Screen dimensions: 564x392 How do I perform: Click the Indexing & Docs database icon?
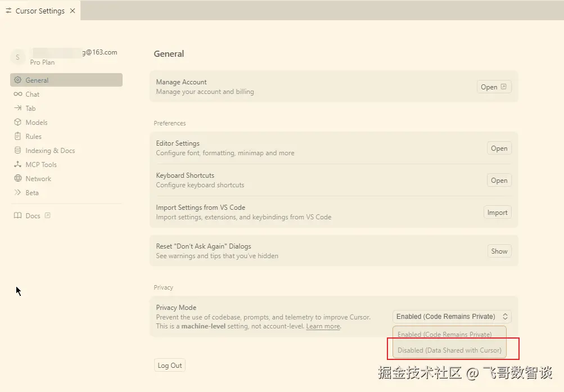click(17, 150)
